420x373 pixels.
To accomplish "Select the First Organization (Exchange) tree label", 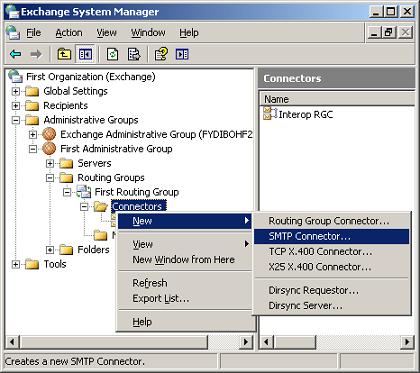I will (x=91, y=77).
